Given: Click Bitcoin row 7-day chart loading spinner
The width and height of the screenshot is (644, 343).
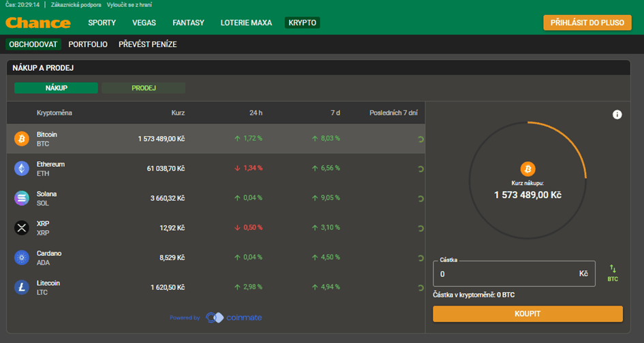Looking at the screenshot, I should 420,139.
